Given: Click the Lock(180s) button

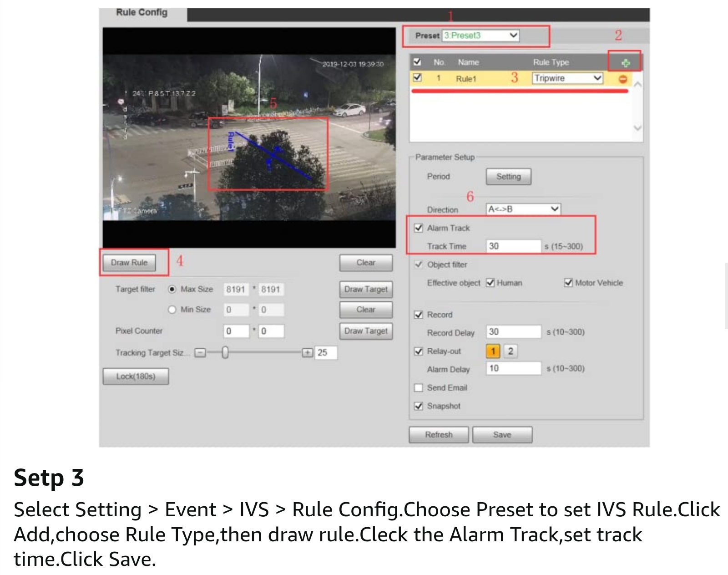Looking at the screenshot, I should (136, 377).
